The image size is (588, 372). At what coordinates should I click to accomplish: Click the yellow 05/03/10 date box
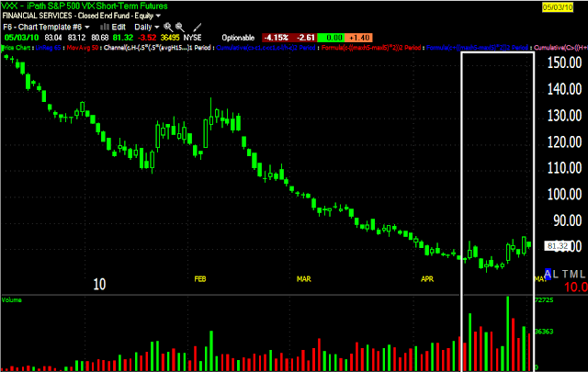[x=558, y=7]
